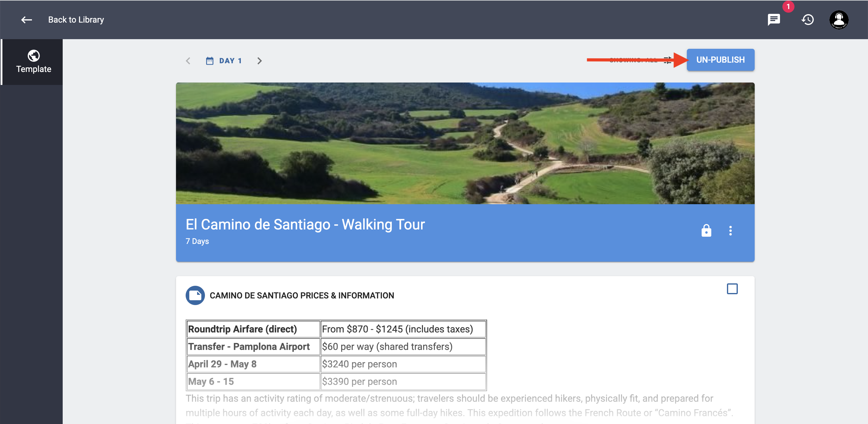Tick the Camino prices section checkbox

(732, 289)
